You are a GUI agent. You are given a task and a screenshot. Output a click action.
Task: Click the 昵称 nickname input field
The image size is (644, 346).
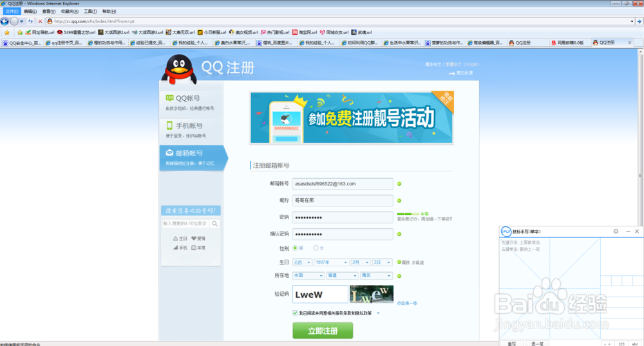point(343,201)
